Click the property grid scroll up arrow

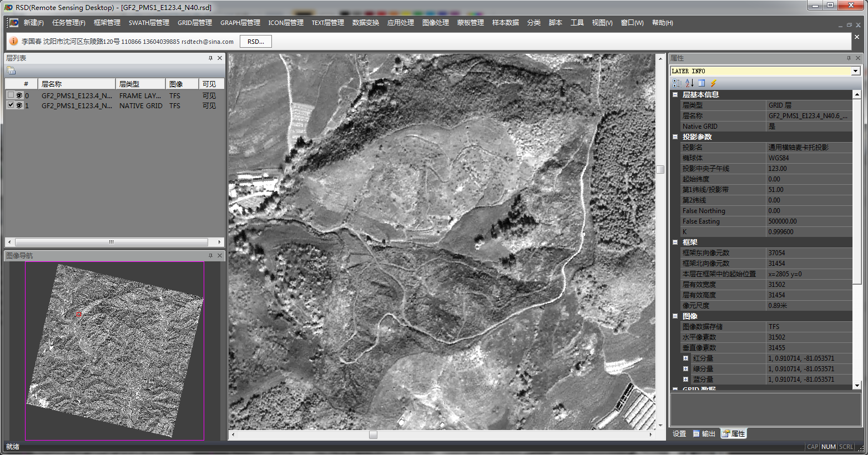[857, 95]
